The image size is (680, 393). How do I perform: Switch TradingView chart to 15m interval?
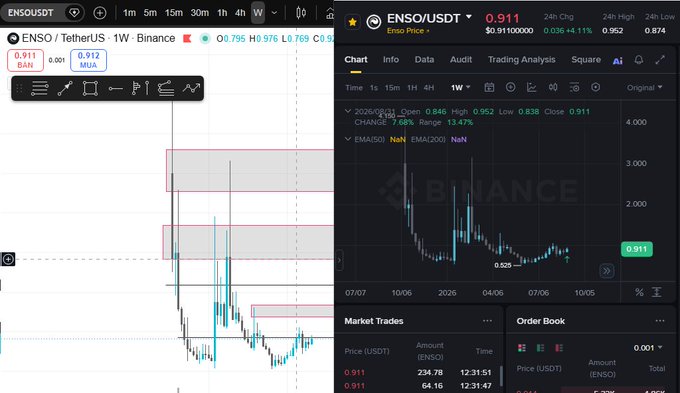coord(173,13)
